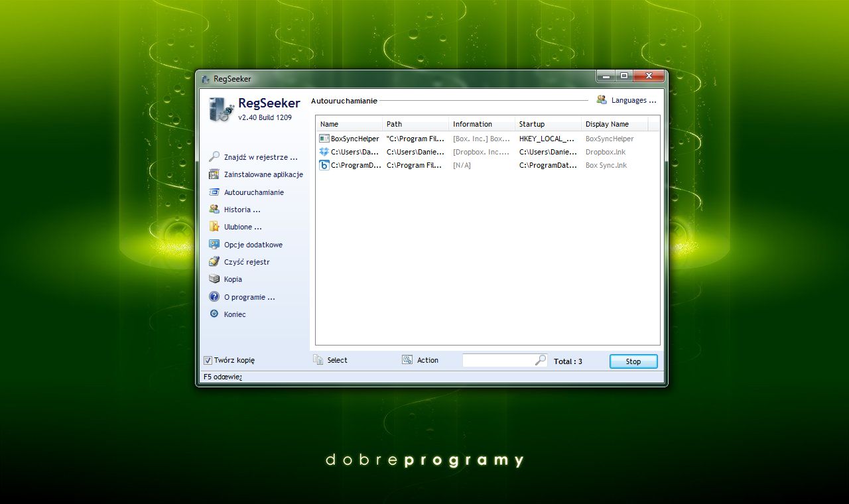The width and height of the screenshot is (849, 504).
Task: Click the Historia sidebar icon
Action: pyautogui.click(x=214, y=210)
